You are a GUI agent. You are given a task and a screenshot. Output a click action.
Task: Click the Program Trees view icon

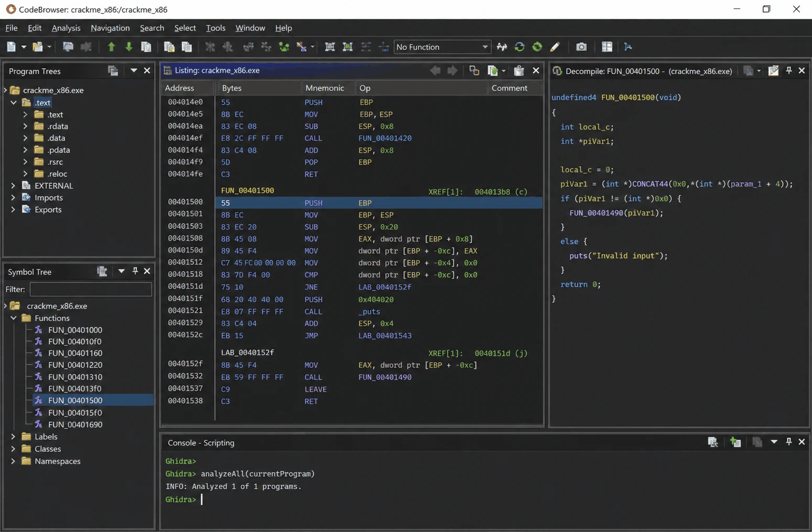113,70
